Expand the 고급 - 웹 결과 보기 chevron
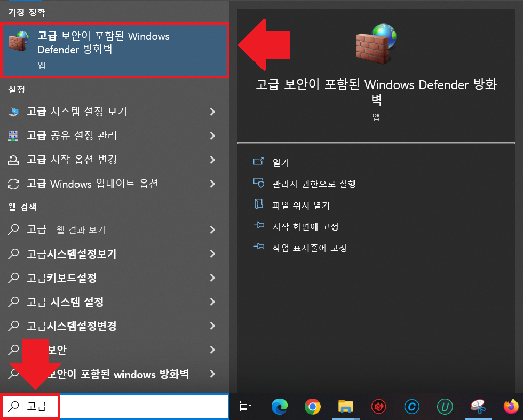Image resolution: width=523 pixels, height=420 pixels. click(212, 230)
